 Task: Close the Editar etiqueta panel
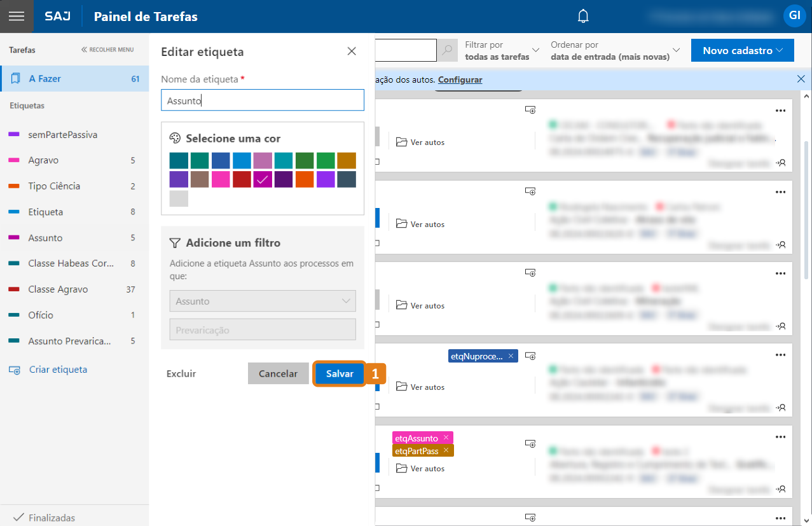click(352, 52)
